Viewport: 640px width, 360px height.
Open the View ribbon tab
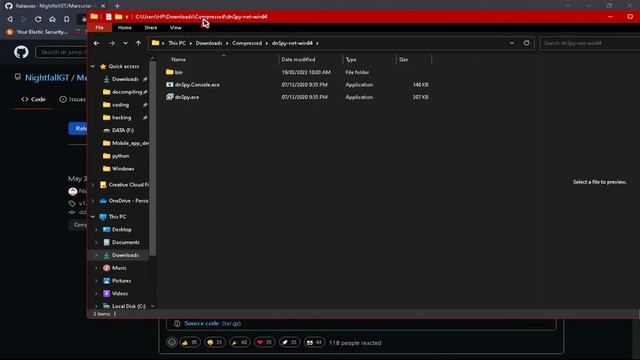coord(176,28)
